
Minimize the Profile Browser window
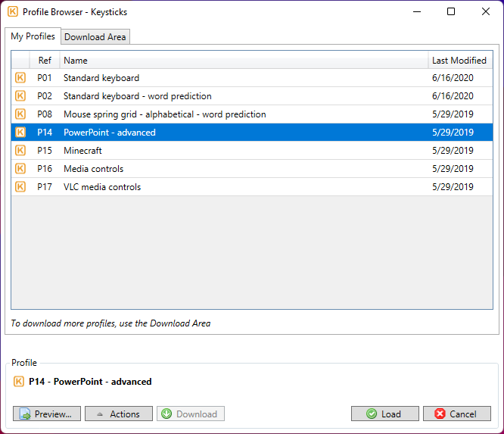pos(417,12)
